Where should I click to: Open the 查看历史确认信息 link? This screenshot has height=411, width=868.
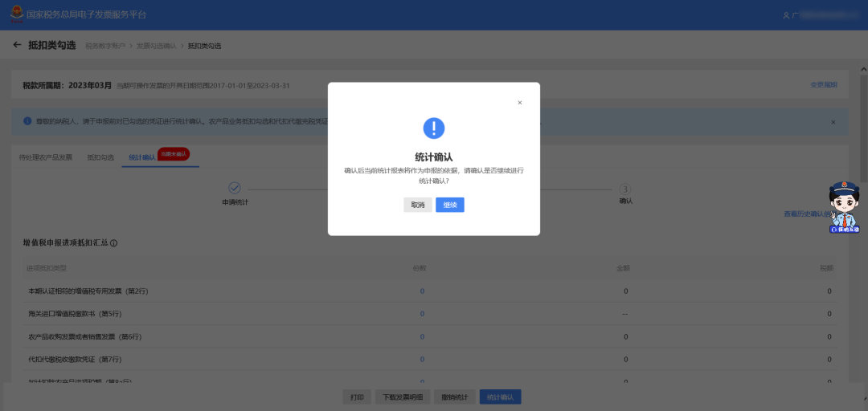(x=810, y=214)
